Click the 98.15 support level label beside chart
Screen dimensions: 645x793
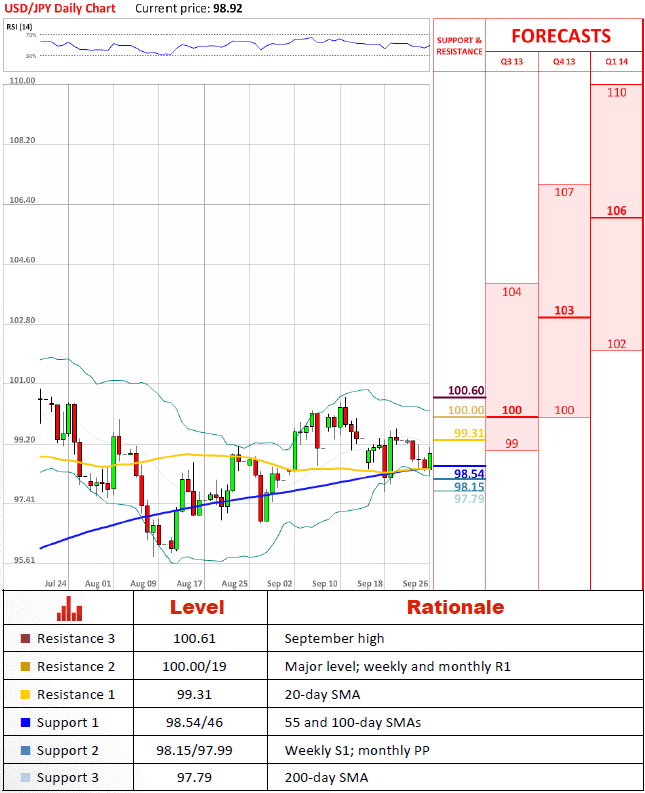tap(469, 487)
